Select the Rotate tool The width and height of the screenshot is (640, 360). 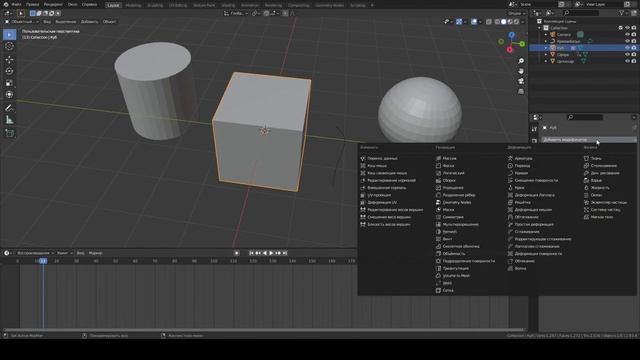coord(9,71)
